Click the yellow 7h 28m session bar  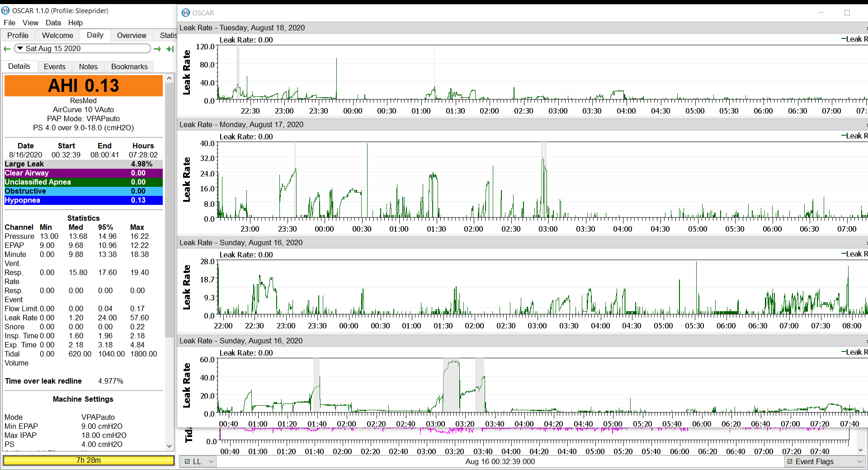click(89, 461)
